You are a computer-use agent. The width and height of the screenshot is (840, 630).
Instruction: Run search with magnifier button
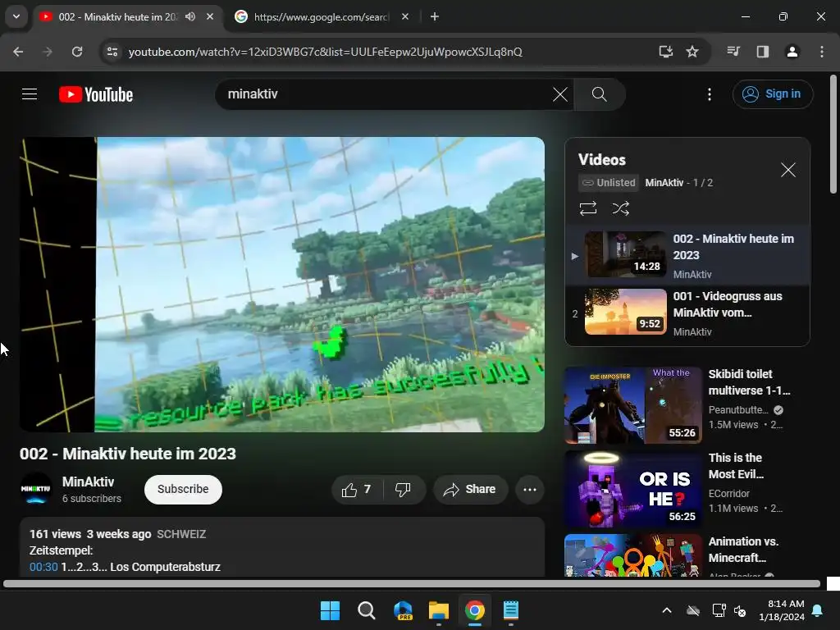600,94
